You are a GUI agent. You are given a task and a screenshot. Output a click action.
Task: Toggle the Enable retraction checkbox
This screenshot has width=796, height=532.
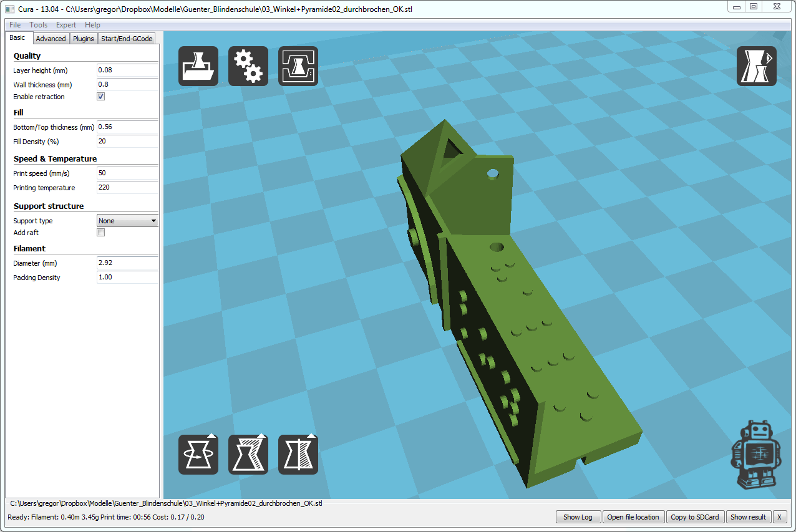(100, 97)
